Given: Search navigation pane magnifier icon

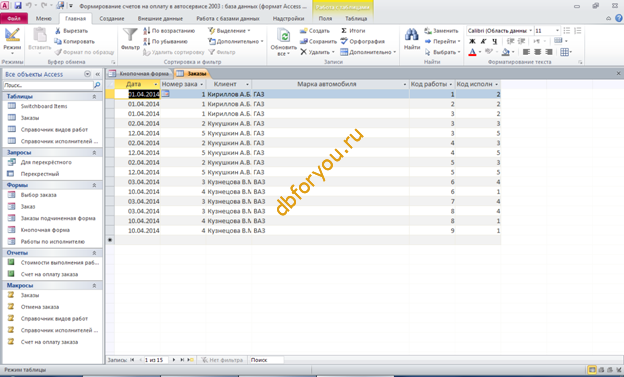Looking at the screenshot, I should click(x=97, y=85).
